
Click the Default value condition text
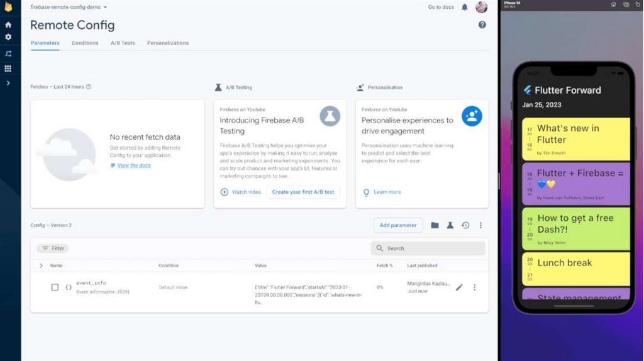tap(173, 287)
